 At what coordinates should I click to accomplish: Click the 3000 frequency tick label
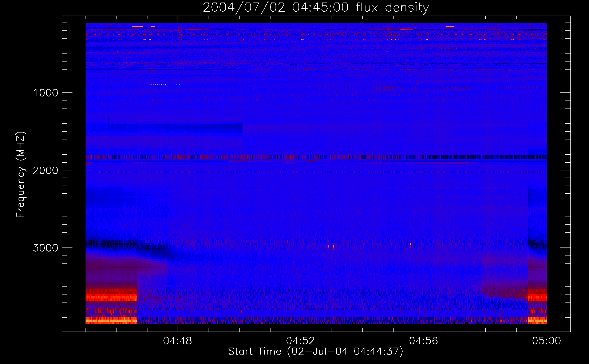(x=46, y=248)
